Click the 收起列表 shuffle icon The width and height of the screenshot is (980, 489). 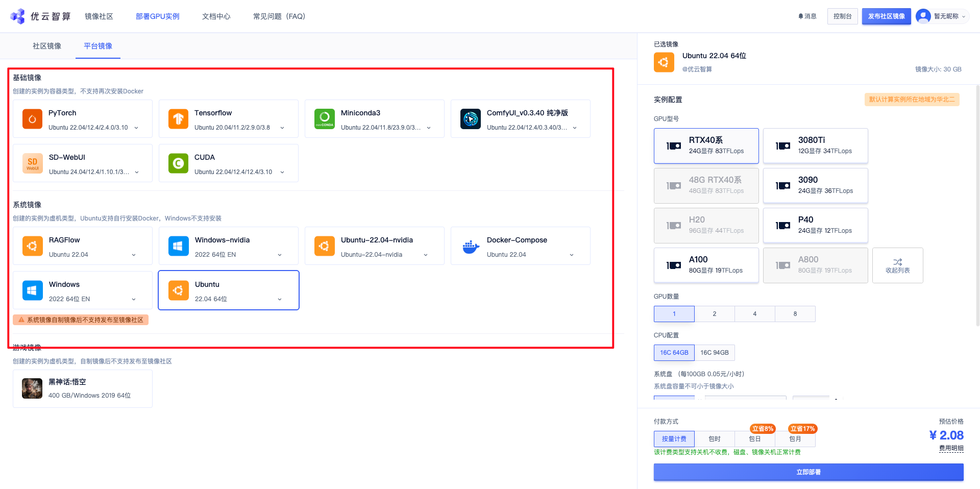(897, 262)
